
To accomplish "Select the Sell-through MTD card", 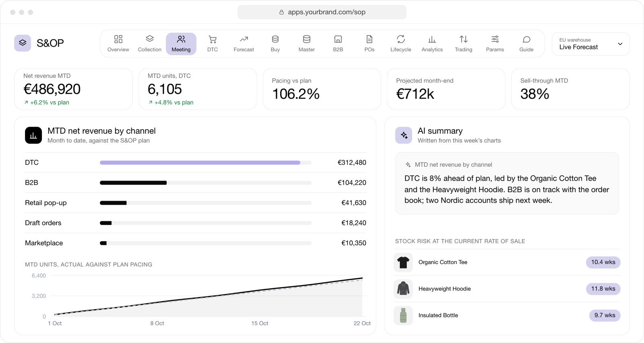I will 570,89.
